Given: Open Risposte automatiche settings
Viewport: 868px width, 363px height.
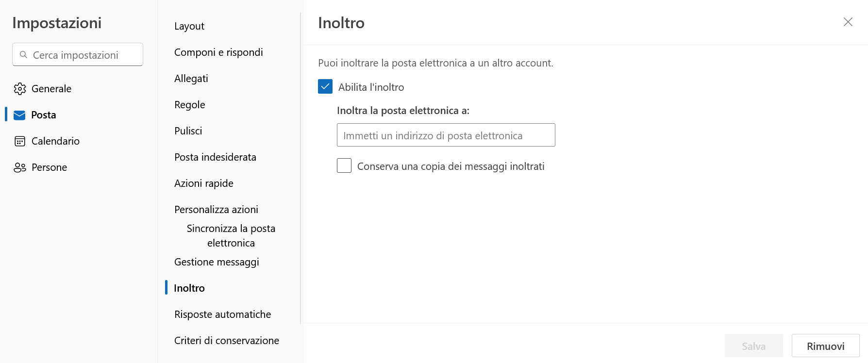Looking at the screenshot, I should [x=222, y=314].
